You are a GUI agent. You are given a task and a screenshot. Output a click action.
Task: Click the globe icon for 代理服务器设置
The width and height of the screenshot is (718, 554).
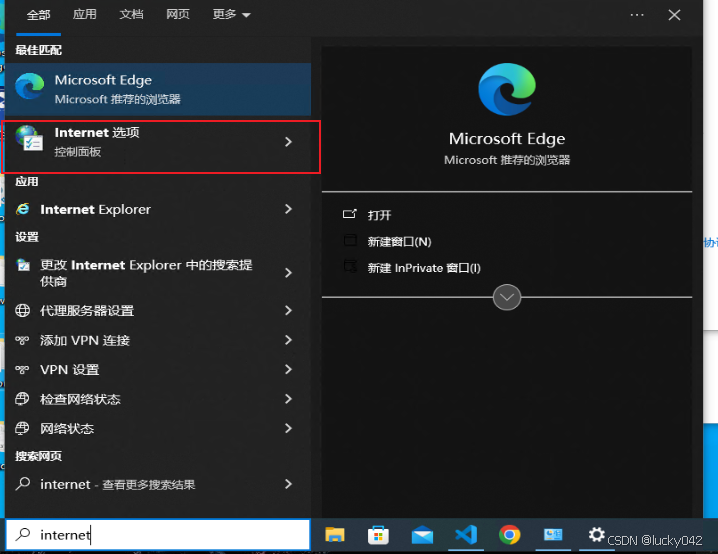pyautogui.click(x=22, y=310)
